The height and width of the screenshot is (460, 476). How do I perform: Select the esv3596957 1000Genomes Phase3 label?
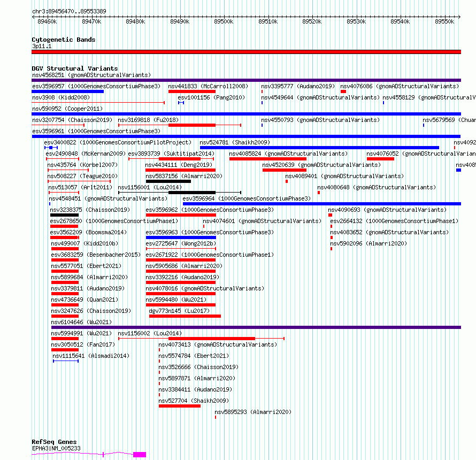click(96, 86)
